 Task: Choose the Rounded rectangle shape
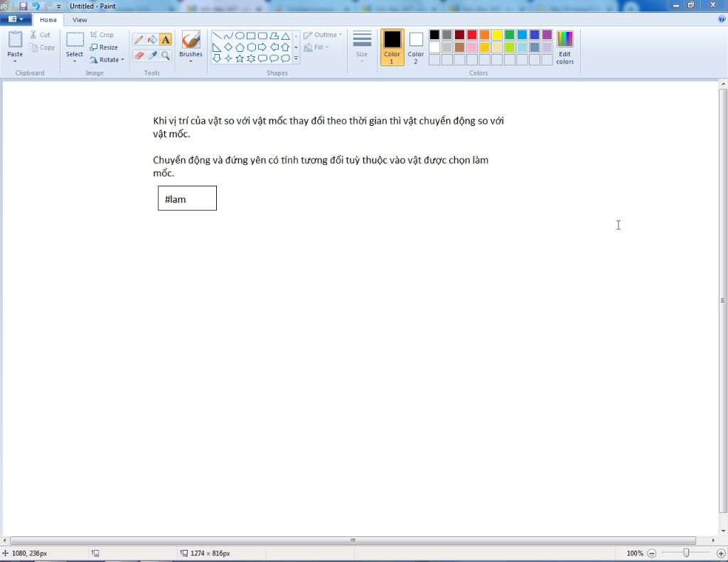pyautogui.click(x=262, y=36)
